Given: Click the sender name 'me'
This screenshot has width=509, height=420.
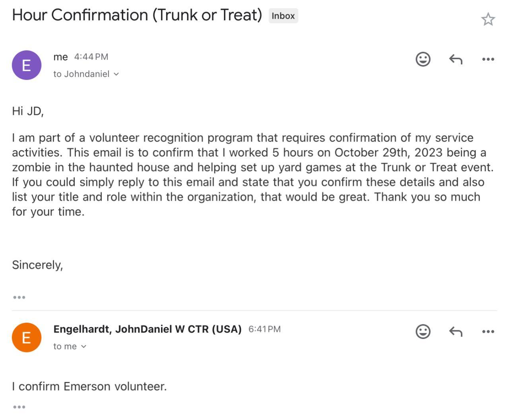Looking at the screenshot, I should click(x=60, y=57).
